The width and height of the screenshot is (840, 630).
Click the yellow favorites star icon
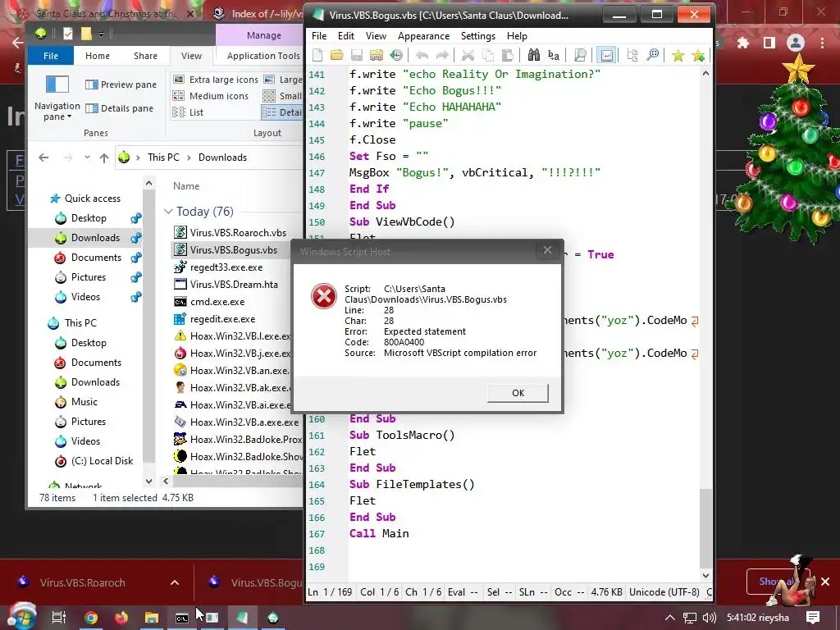point(678,55)
